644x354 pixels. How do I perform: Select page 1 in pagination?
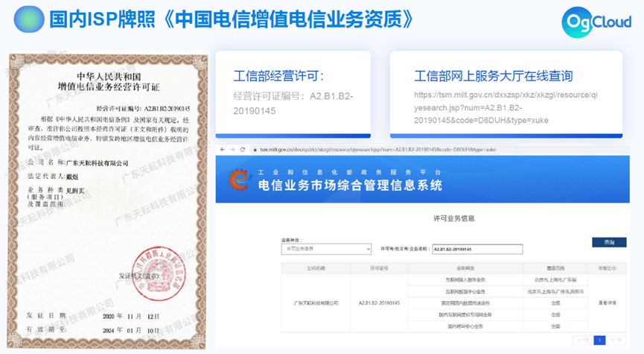pos(599,340)
